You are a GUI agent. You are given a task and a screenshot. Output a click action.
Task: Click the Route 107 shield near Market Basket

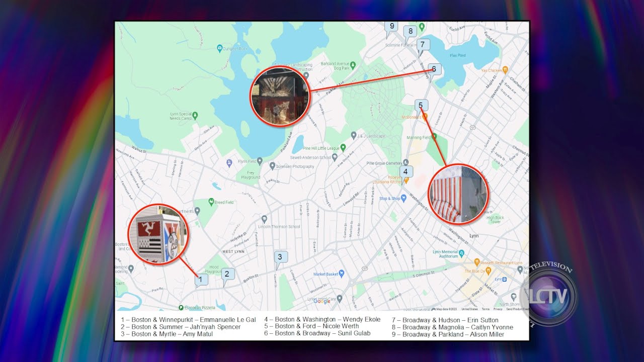pos(364,268)
